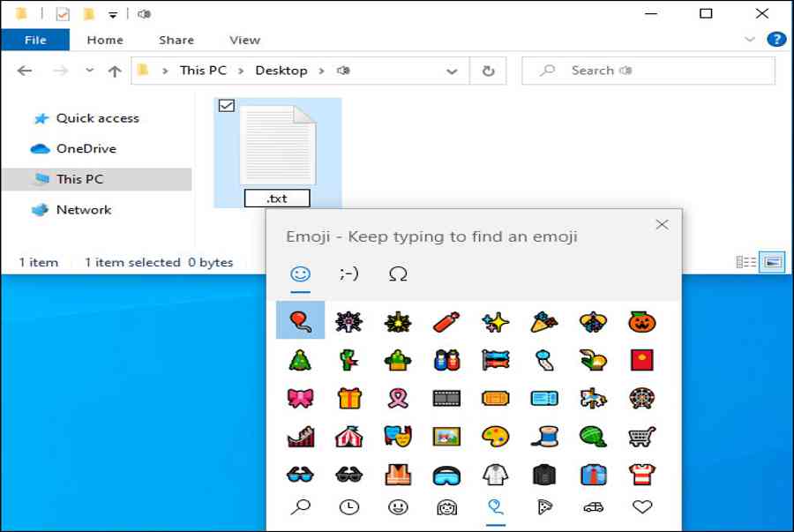Viewport: 794px width, 532px height.
Task: Choose the red envelope emoji
Action: coord(642,361)
